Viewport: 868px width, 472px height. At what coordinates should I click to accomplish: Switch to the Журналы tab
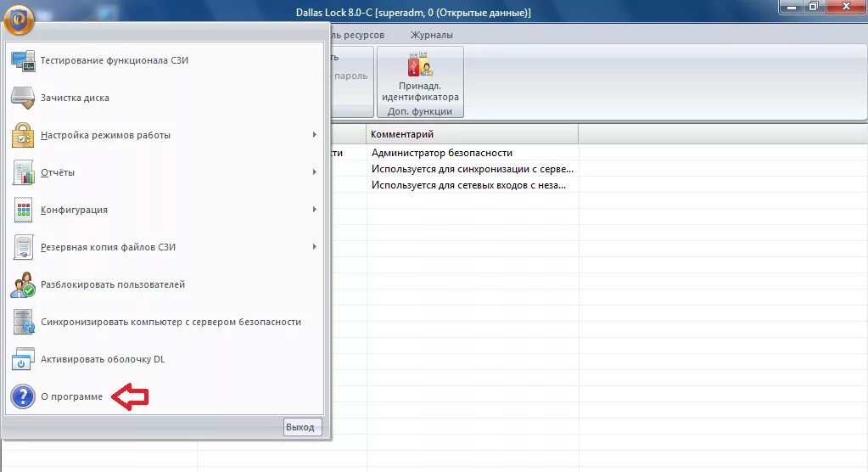431,35
